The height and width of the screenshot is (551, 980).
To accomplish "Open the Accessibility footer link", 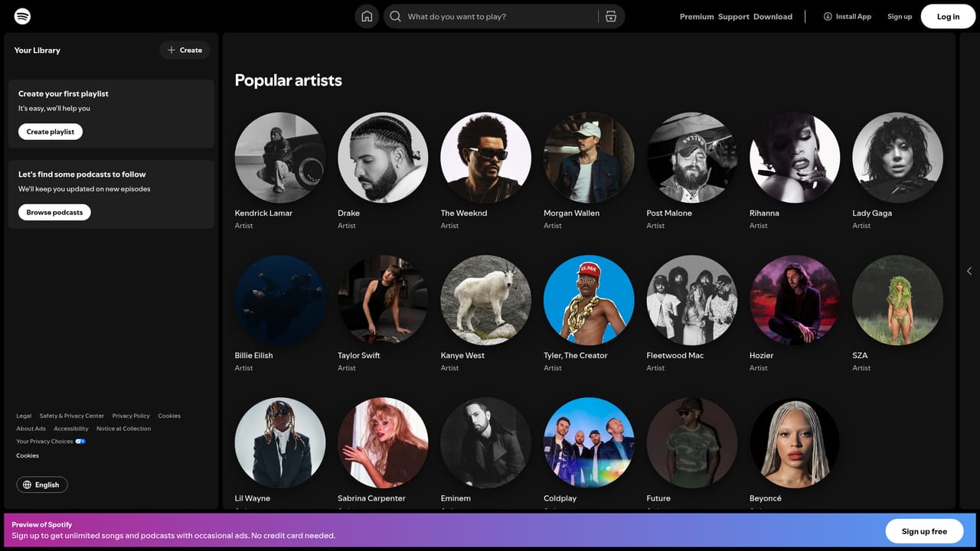I will pos(71,429).
